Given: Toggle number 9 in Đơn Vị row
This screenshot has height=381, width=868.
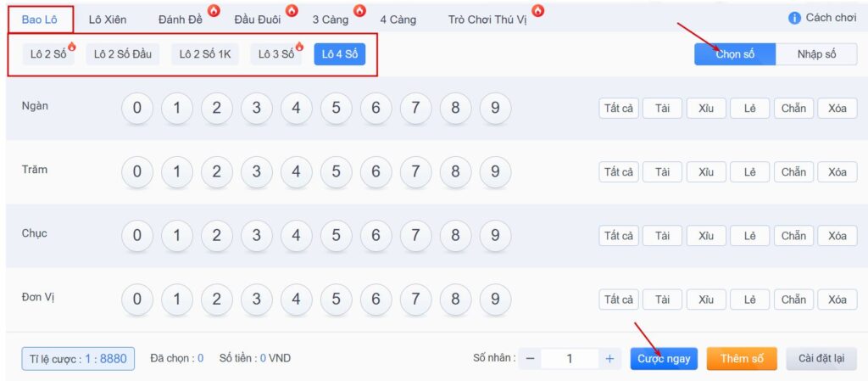Looking at the screenshot, I should pyautogui.click(x=495, y=299).
